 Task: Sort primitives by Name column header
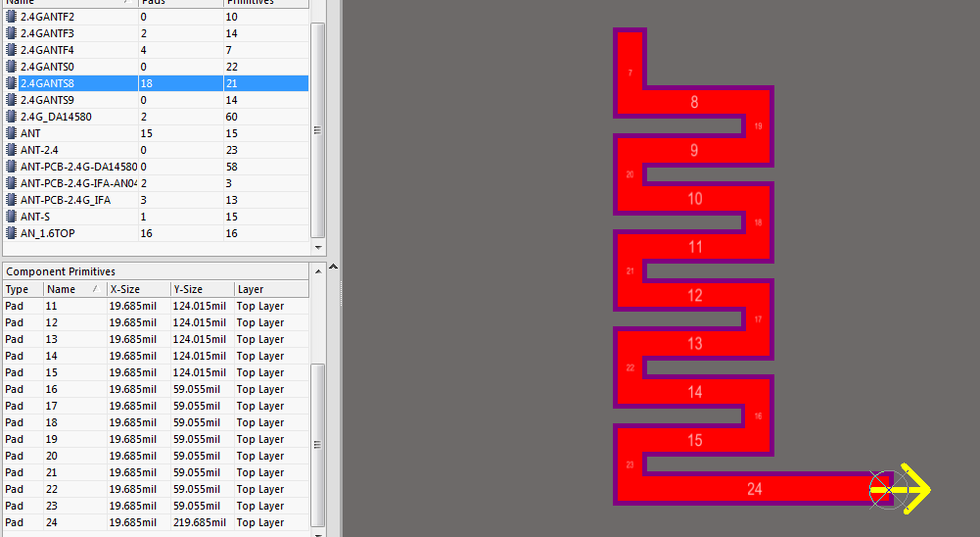(x=75, y=289)
